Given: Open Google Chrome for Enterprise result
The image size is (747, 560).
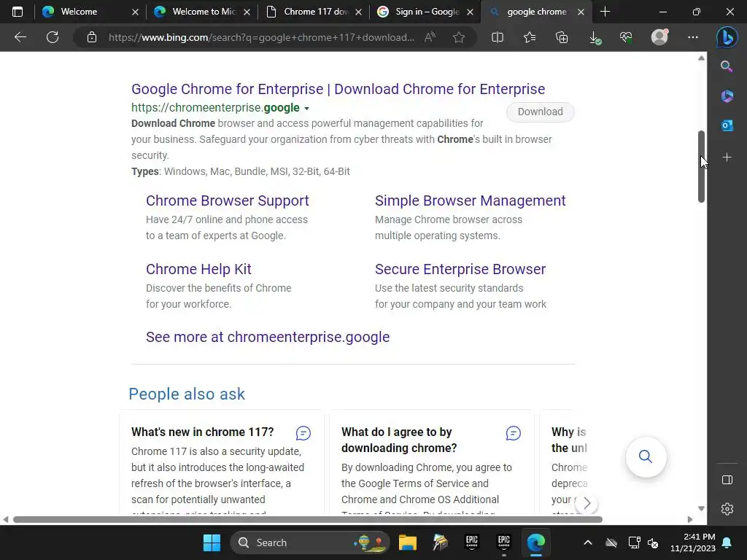Looking at the screenshot, I should [x=338, y=89].
